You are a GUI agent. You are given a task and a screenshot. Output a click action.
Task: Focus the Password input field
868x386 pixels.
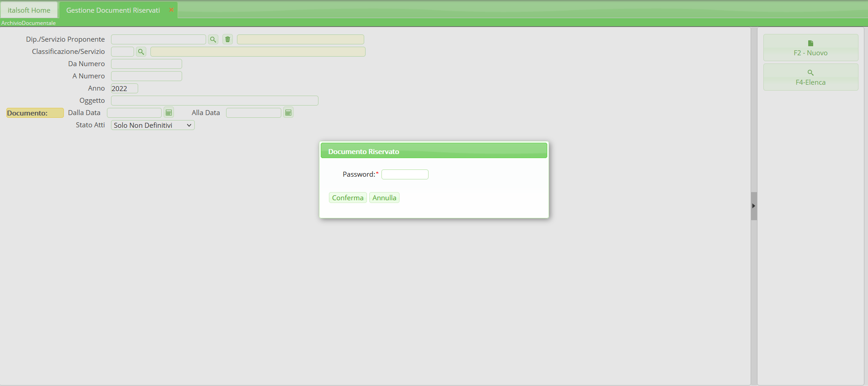405,174
